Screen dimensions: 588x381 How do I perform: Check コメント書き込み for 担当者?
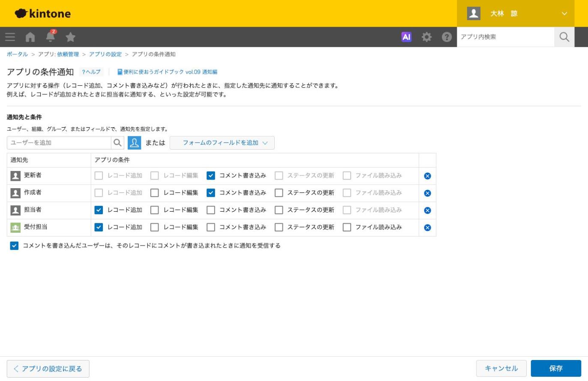[210, 210]
